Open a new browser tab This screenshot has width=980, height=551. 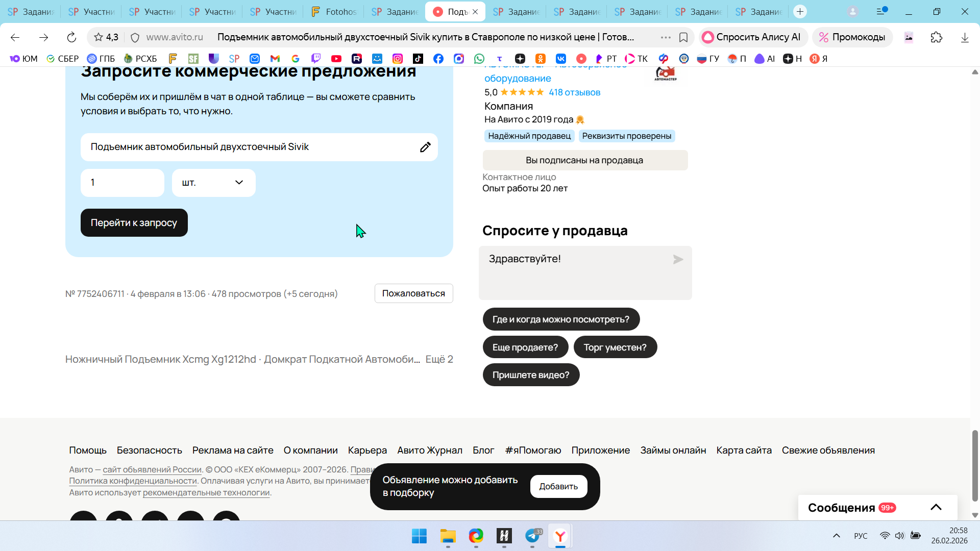[800, 11]
